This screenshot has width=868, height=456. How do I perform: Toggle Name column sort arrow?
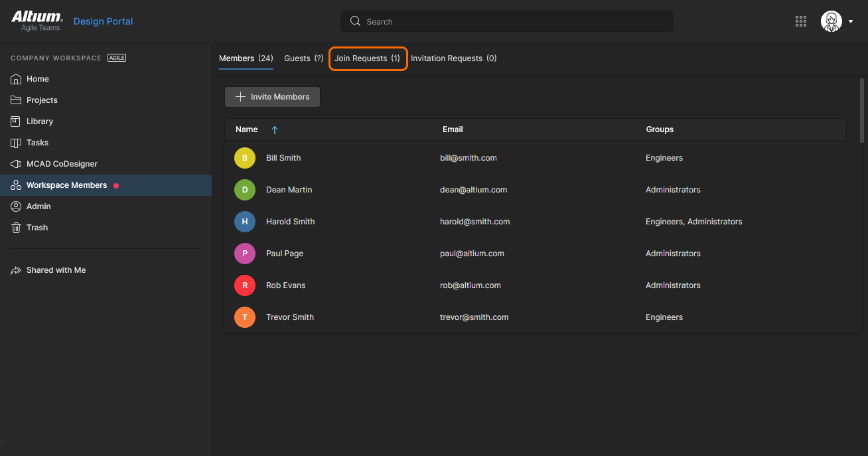pos(275,130)
